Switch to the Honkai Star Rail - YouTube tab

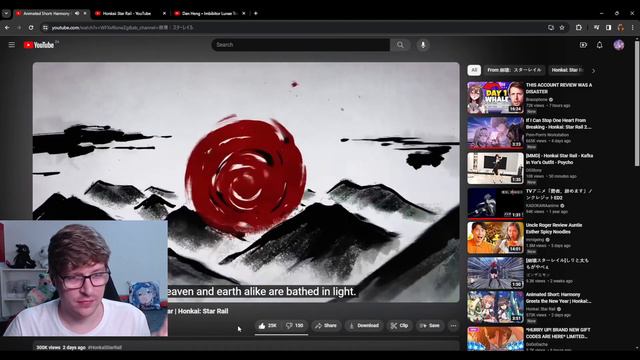[x=126, y=13]
